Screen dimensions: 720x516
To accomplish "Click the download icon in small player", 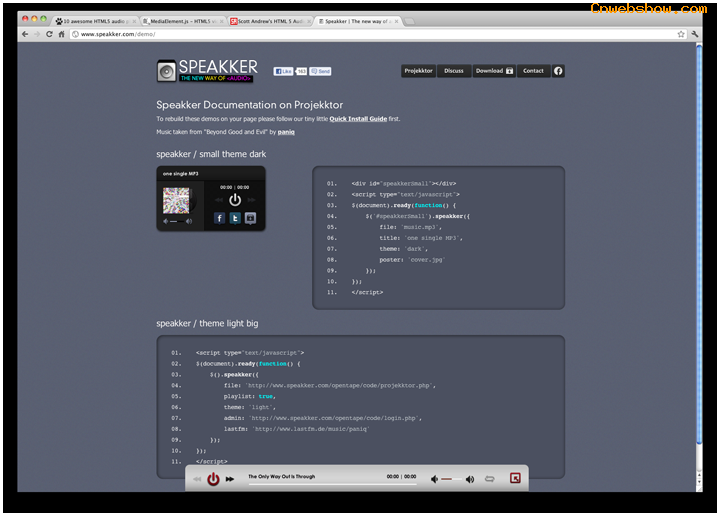I will (250, 218).
